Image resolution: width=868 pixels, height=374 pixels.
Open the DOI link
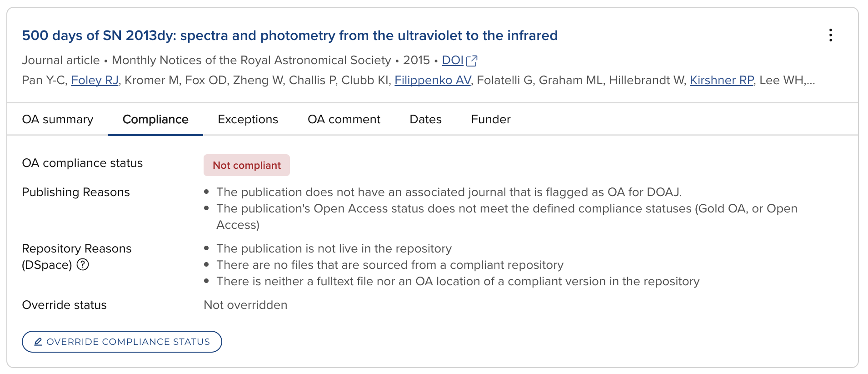point(452,60)
